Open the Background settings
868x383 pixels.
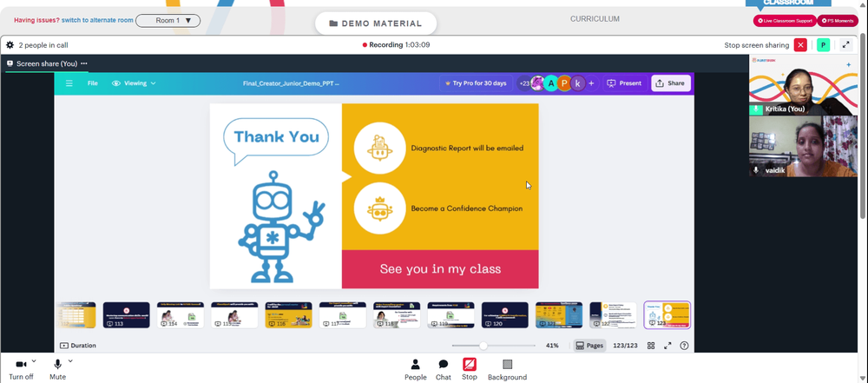coord(507,370)
